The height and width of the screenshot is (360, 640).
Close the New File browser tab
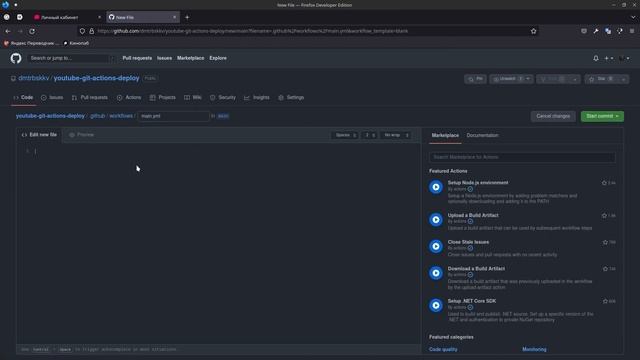point(175,17)
